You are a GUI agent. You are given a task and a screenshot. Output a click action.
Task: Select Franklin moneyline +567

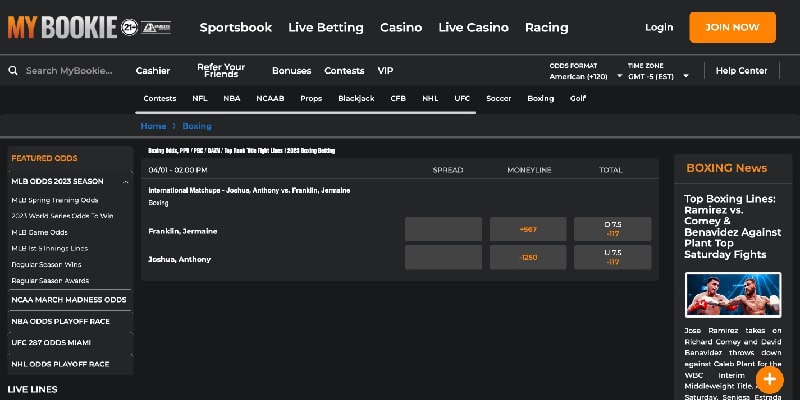[x=528, y=229]
